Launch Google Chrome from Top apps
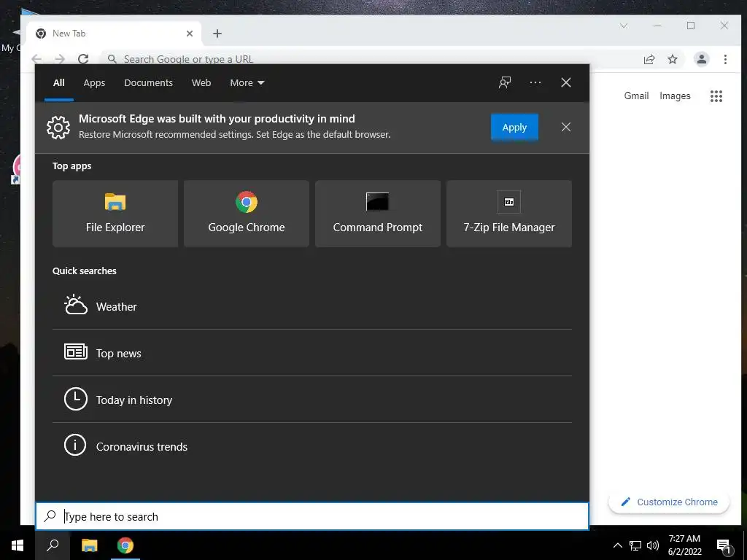747x560 pixels. (x=247, y=214)
